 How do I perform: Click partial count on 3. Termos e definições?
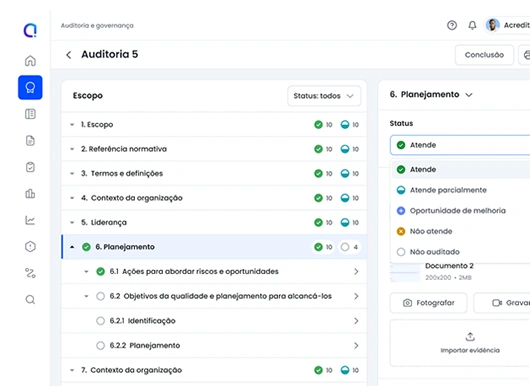click(350, 173)
